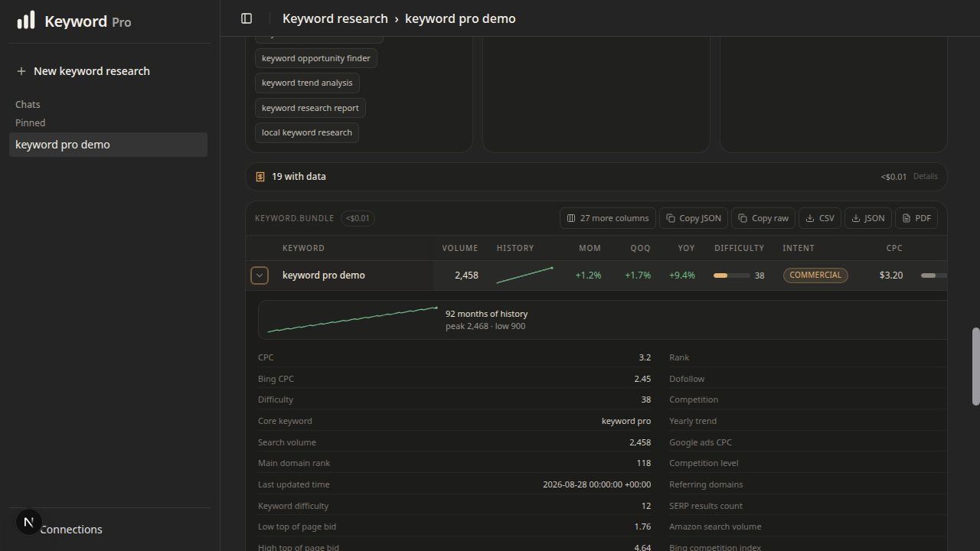
Task: Click the history sparkline in table row
Action: 524,275
